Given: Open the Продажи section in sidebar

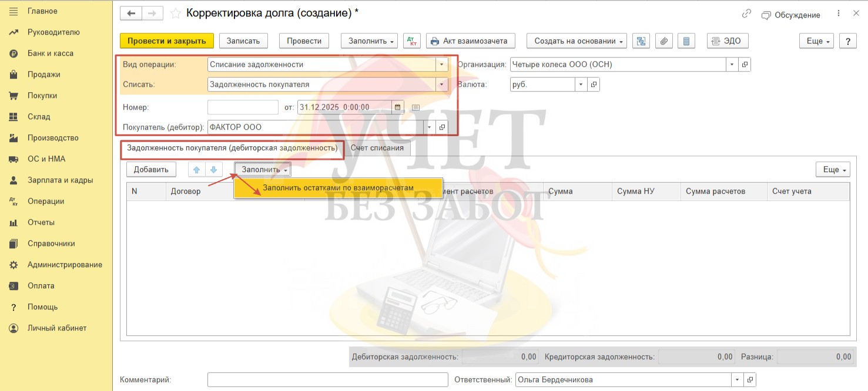Looking at the screenshot, I should [x=43, y=75].
